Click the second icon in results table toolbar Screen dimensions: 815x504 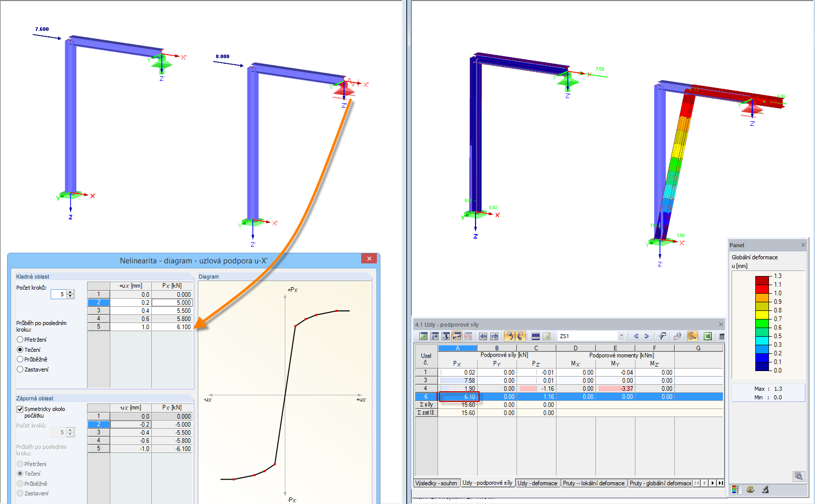(435, 336)
